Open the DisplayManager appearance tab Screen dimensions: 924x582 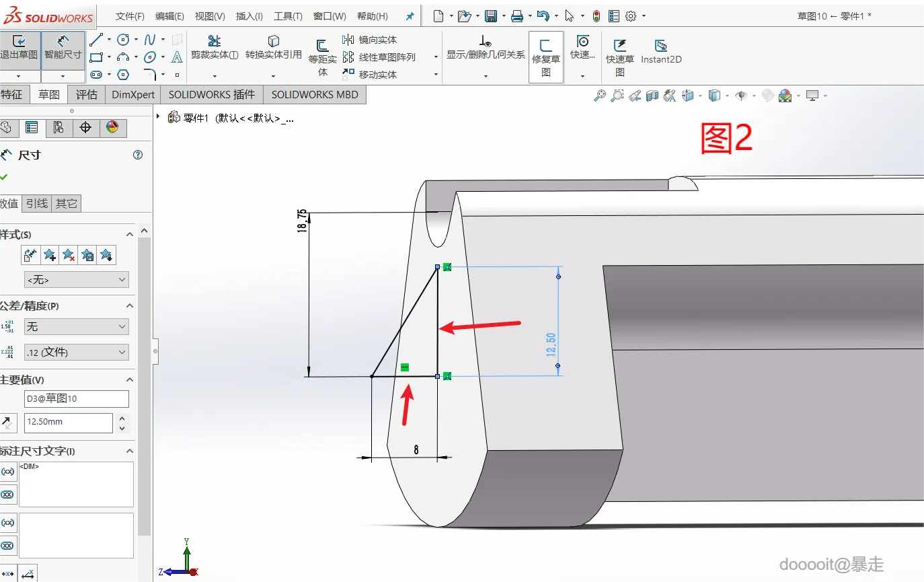tap(112, 127)
